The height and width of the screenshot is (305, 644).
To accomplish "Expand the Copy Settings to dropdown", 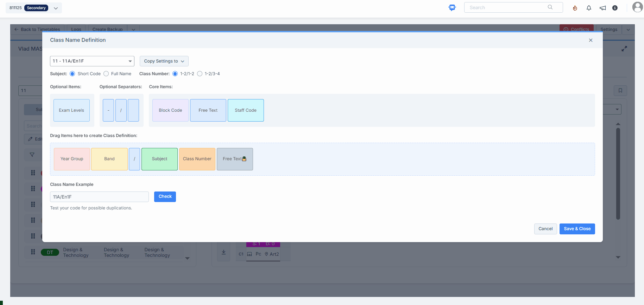I will point(164,61).
